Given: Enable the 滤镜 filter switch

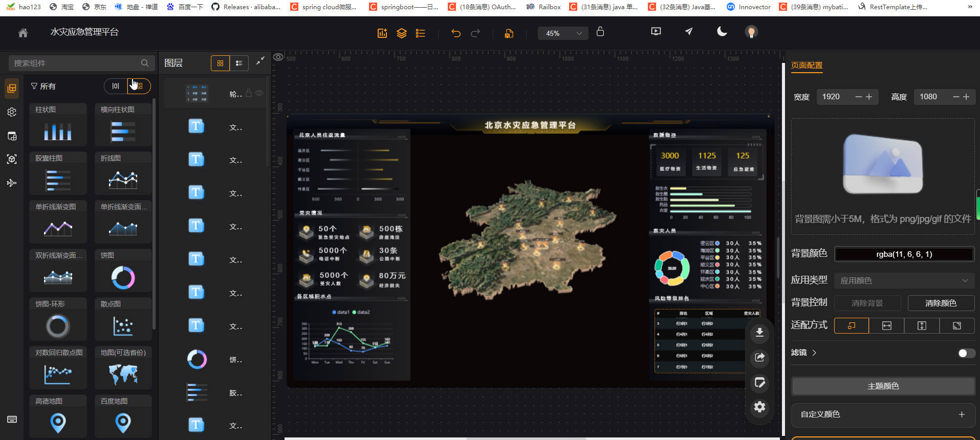Looking at the screenshot, I should point(966,353).
